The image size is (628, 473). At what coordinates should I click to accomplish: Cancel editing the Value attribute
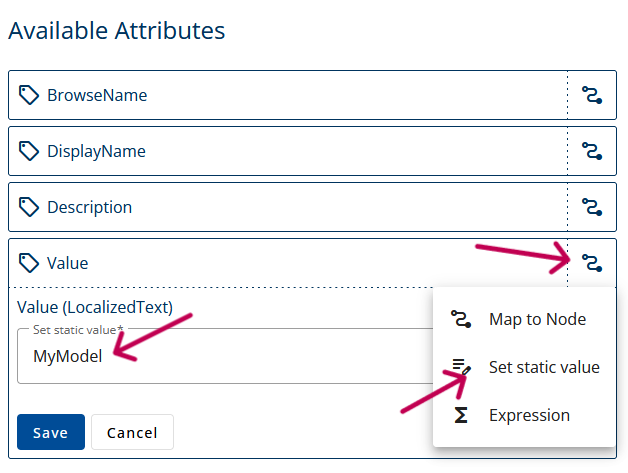(x=133, y=432)
